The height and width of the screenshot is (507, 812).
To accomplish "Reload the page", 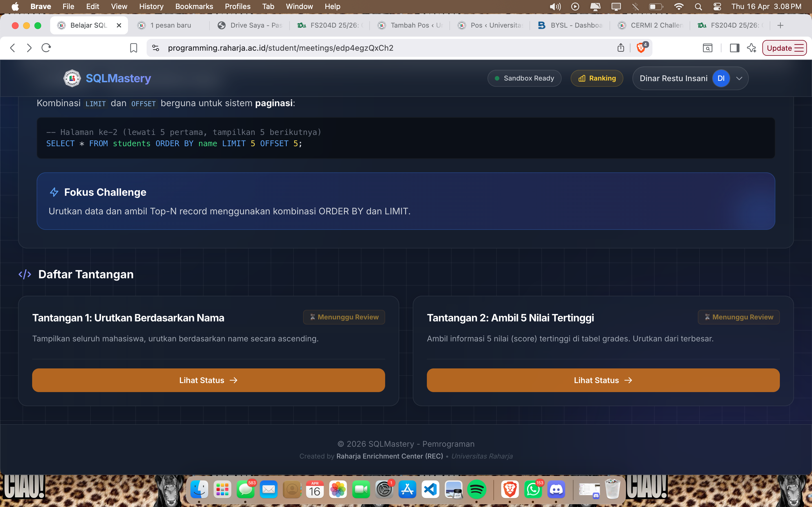I will coord(46,48).
